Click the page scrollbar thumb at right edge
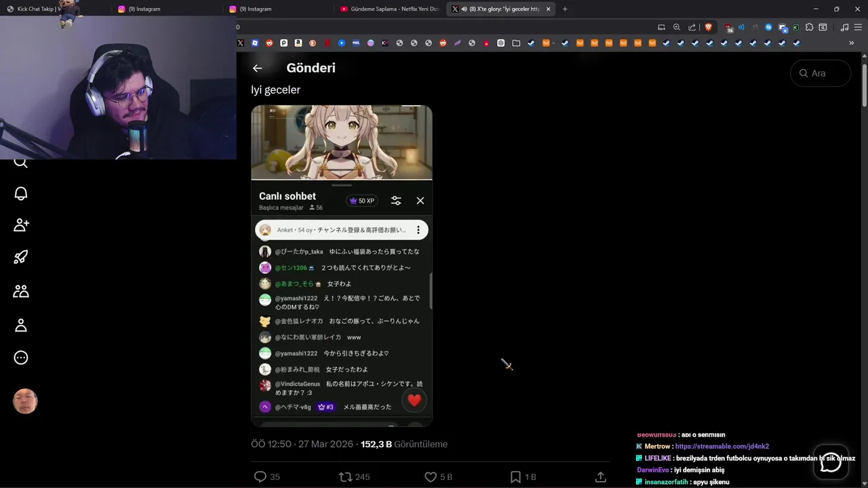 point(865,85)
